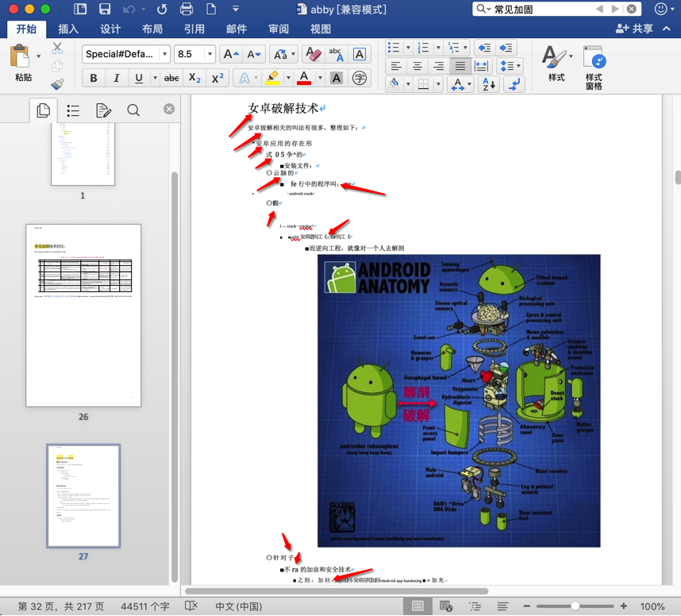
Task: Click the enclosed character 字 icon
Action: point(360,79)
